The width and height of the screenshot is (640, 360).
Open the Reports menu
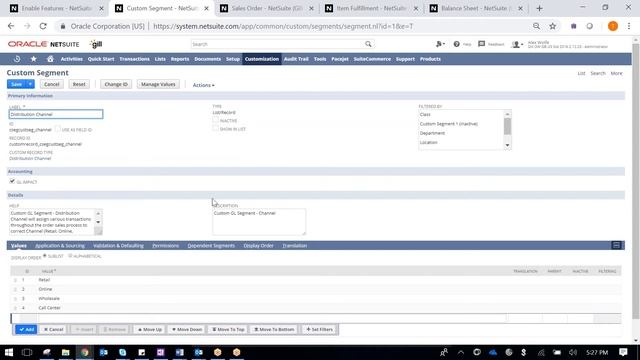pyautogui.click(x=180, y=59)
